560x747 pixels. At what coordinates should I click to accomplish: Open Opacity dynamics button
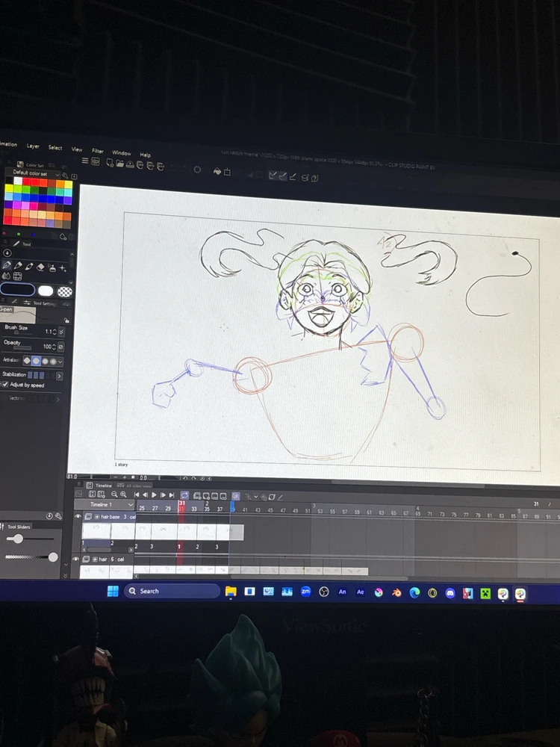[x=61, y=347]
